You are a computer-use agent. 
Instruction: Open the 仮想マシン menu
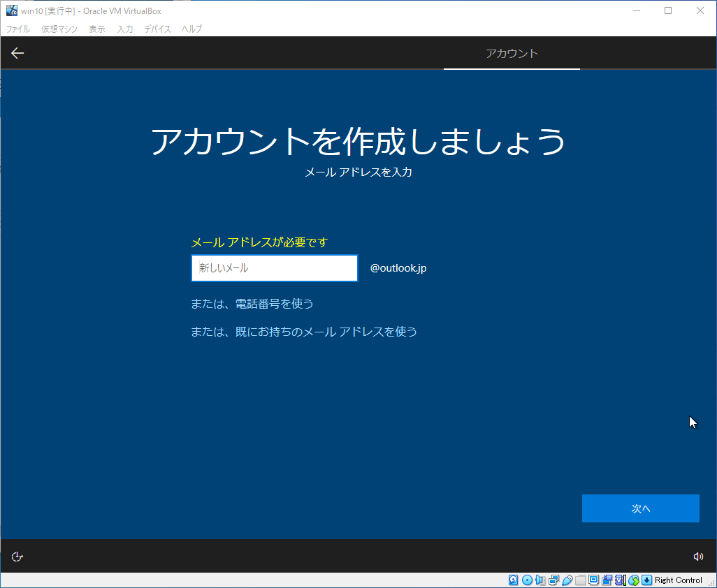click(x=59, y=29)
